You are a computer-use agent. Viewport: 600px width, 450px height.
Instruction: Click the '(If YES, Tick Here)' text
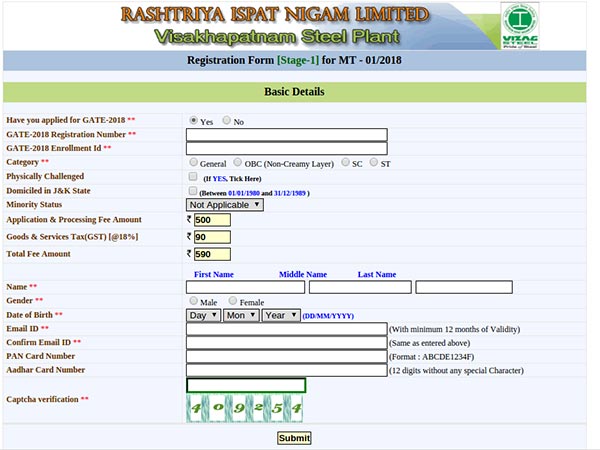tap(232, 179)
